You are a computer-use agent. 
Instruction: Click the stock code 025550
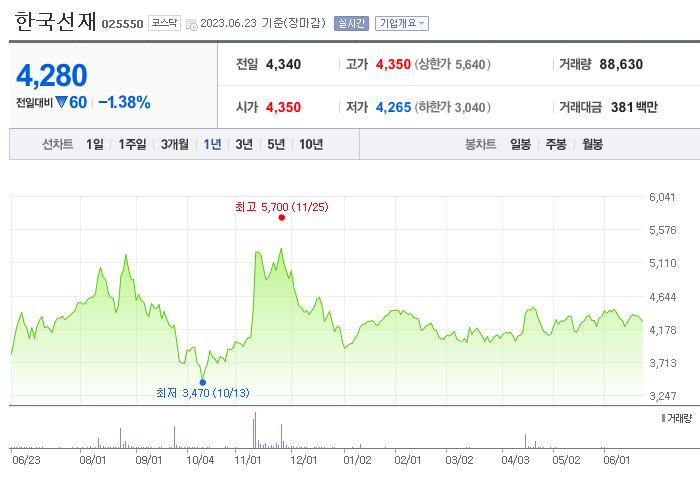click(x=122, y=24)
